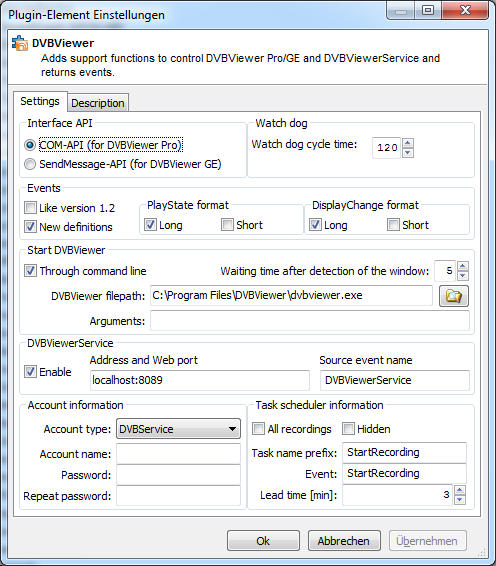Viewport: 496px width, 566px height.
Task: Increase waiting time after window detection
Action: tap(463, 266)
